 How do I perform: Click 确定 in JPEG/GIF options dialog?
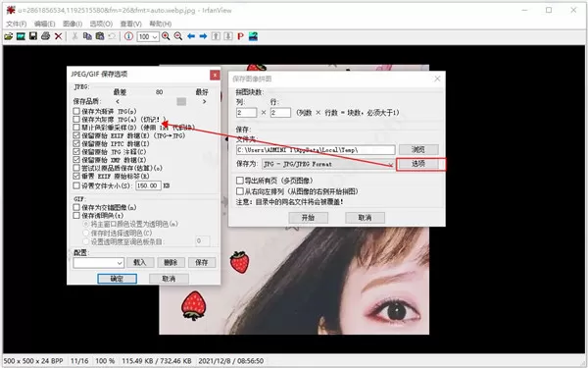[x=117, y=279]
